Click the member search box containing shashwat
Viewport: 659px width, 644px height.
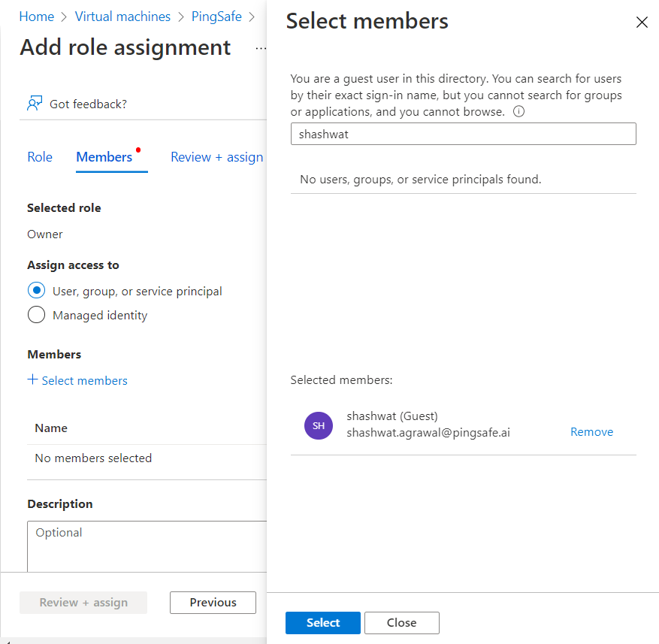coord(463,135)
